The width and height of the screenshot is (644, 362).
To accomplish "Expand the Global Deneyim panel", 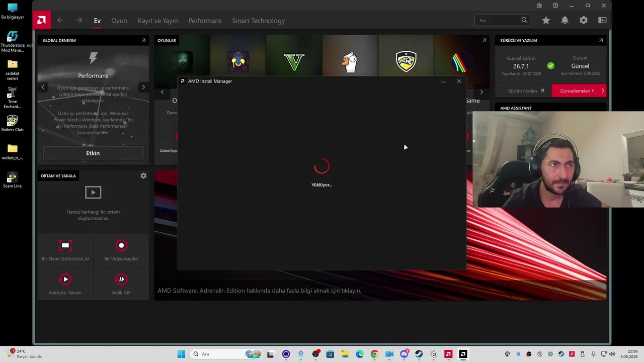I will click(143, 40).
